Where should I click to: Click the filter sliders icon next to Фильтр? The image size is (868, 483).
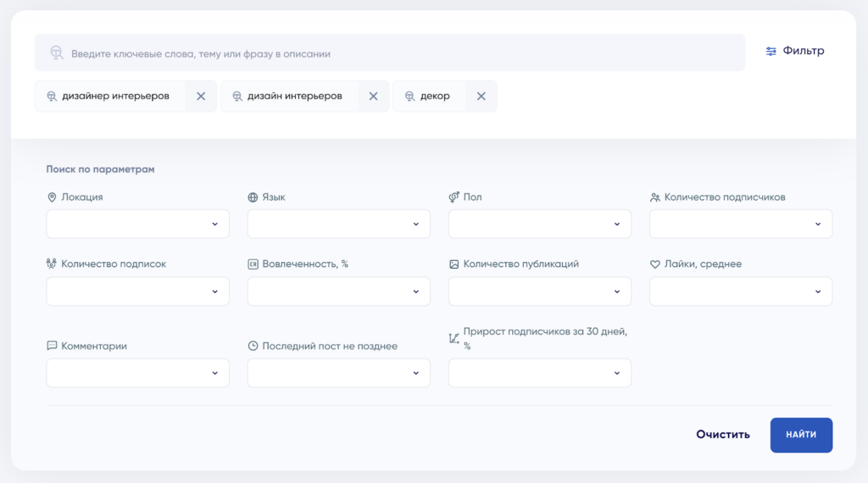[x=771, y=52]
